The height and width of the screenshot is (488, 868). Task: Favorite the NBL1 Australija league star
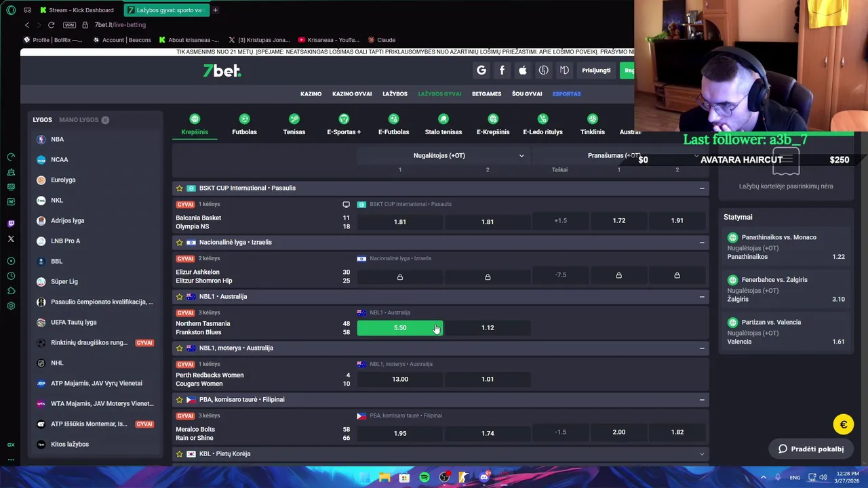tap(179, 297)
